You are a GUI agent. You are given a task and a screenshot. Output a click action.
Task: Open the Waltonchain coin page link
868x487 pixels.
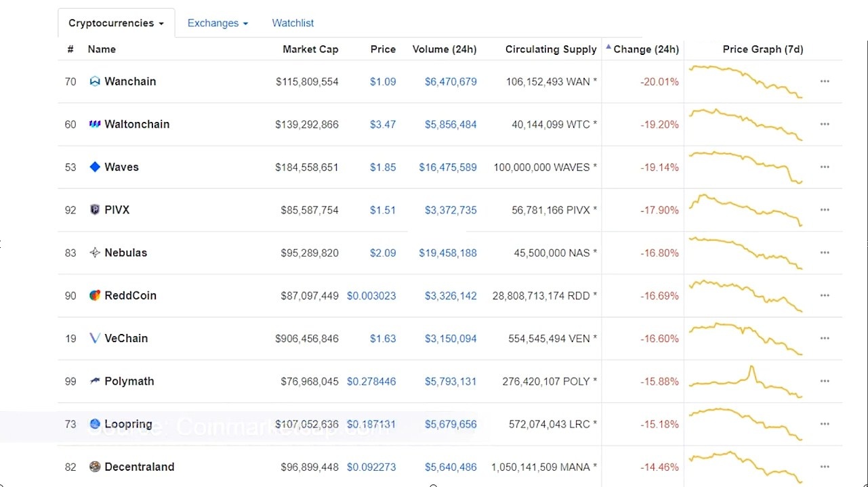137,124
